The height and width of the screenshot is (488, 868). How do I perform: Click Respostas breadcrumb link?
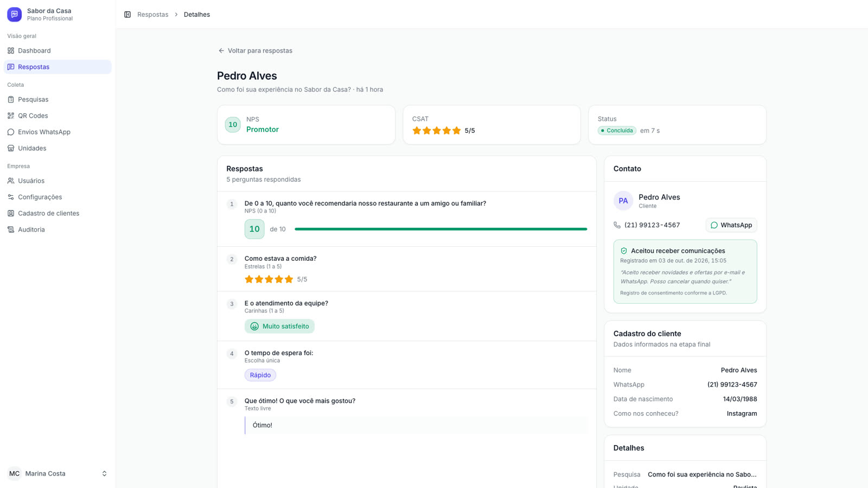(152, 15)
